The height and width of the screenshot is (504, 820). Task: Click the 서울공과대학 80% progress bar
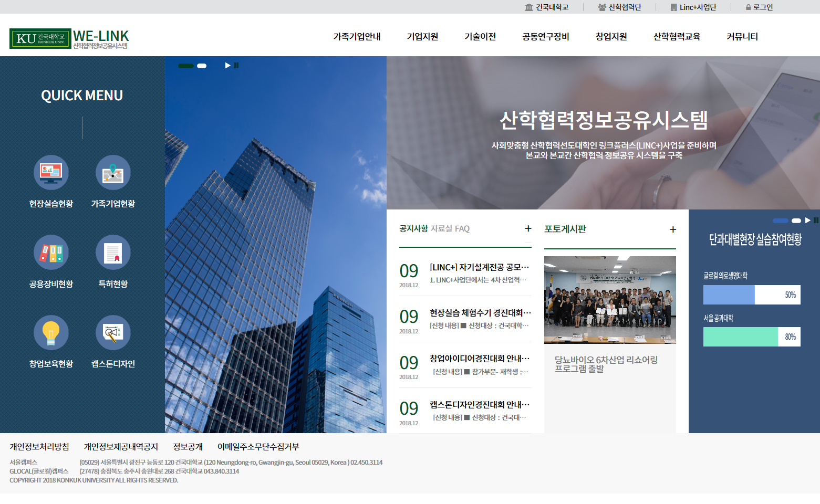pyautogui.click(x=751, y=337)
